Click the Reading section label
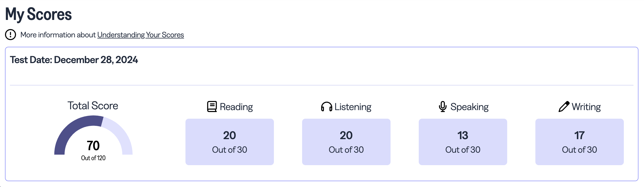The width and height of the screenshot is (644, 187). click(236, 107)
